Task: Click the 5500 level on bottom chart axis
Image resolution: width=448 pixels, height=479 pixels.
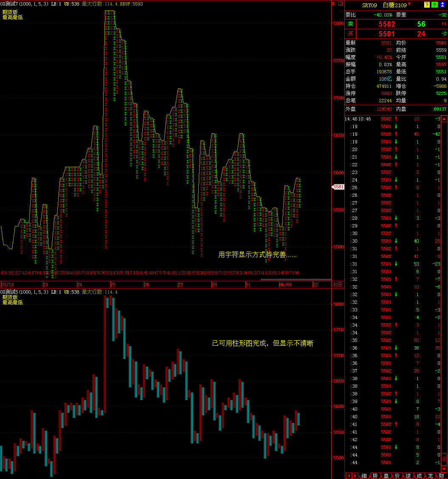Action: point(338,458)
